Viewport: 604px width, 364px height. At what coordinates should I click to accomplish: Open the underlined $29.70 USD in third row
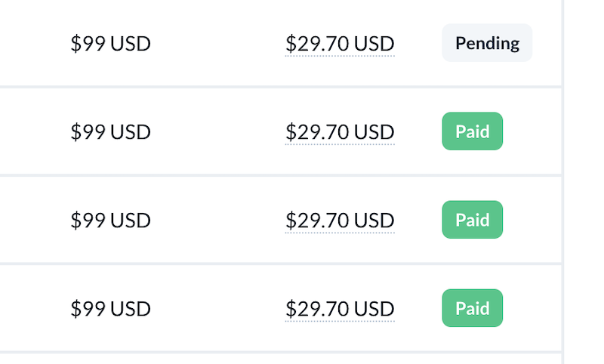click(x=340, y=221)
